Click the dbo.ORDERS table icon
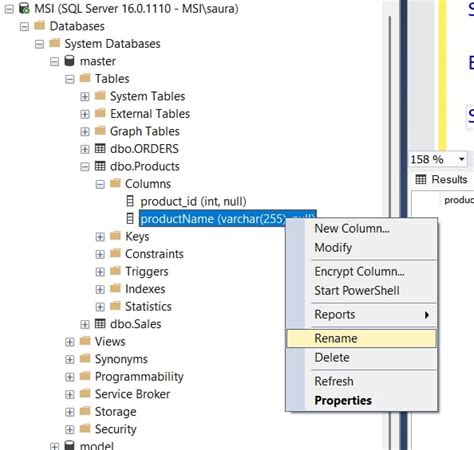Image resolution: width=474 pixels, height=450 pixels. coord(100,148)
